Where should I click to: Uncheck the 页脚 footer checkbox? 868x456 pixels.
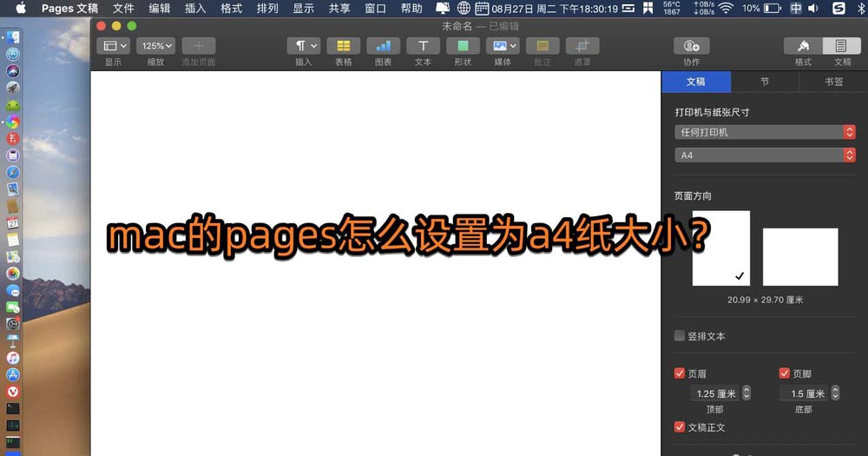(x=784, y=373)
